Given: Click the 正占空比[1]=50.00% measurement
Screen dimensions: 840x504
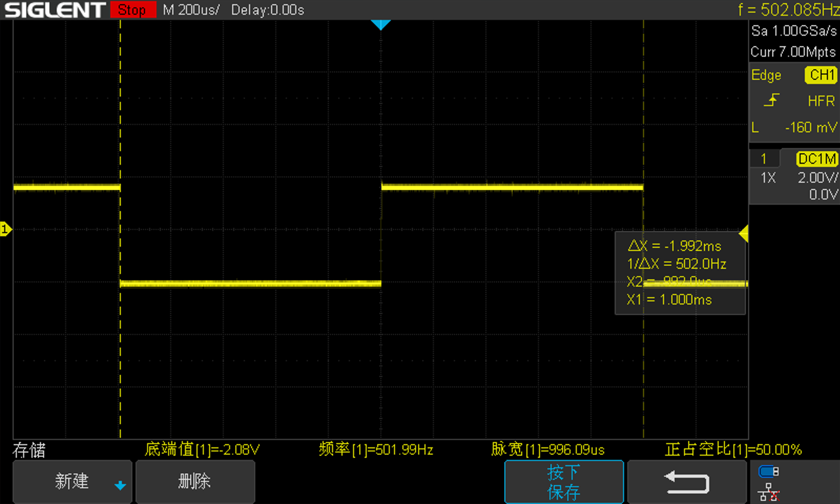Looking at the screenshot, I should pyautogui.click(x=733, y=449).
